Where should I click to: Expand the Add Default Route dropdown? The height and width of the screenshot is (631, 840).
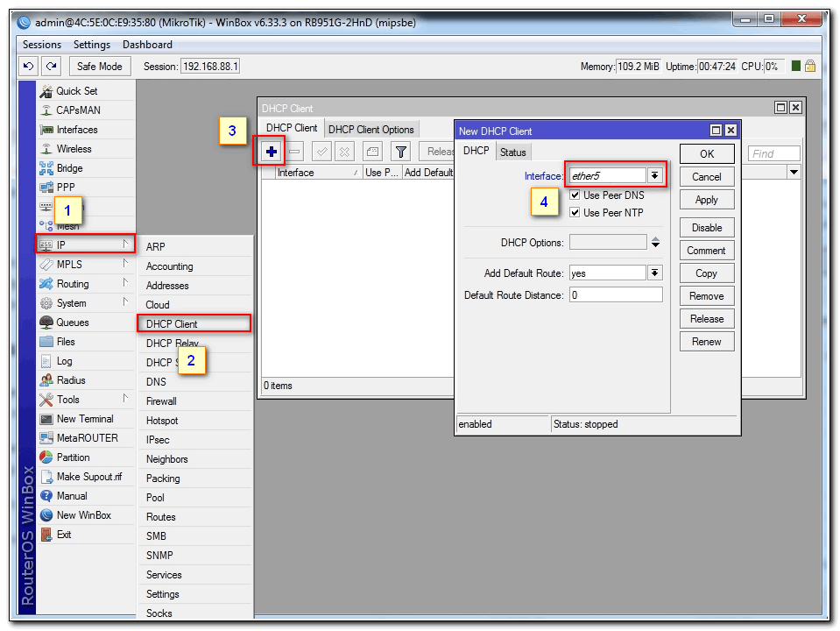point(654,273)
